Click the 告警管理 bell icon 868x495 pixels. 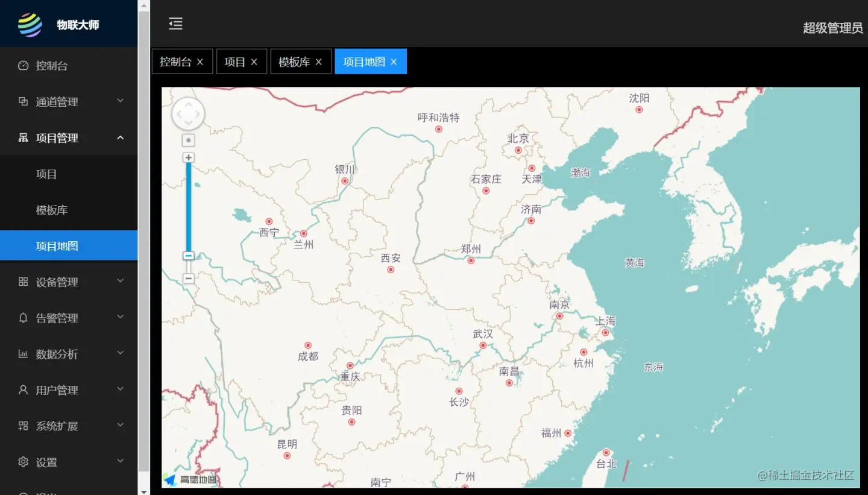pyautogui.click(x=23, y=318)
